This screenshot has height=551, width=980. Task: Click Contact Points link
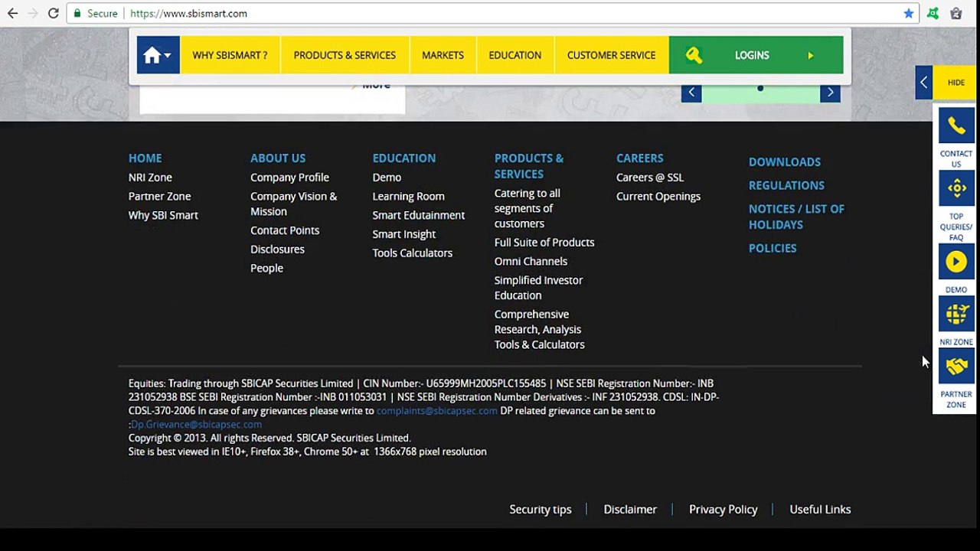285,230
